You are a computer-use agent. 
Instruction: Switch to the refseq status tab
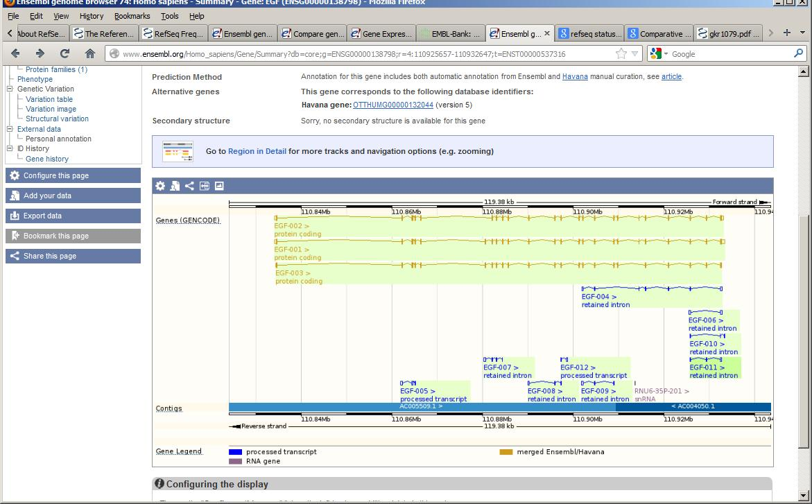pyautogui.click(x=589, y=33)
